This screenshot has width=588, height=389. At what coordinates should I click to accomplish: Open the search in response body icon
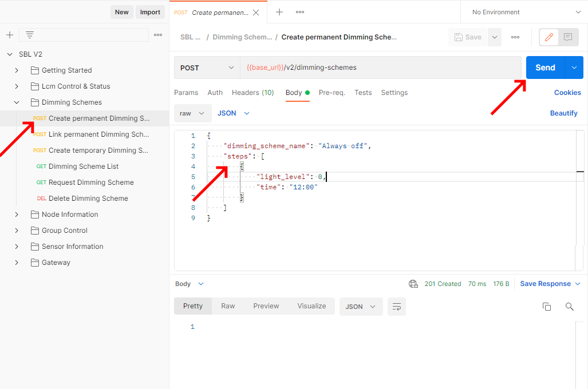(x=569, y=307)
